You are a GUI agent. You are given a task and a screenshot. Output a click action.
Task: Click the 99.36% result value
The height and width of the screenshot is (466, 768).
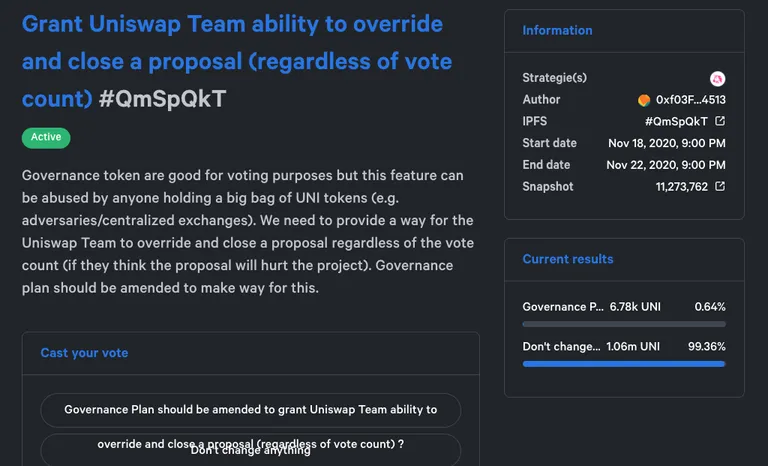[707, 346]
